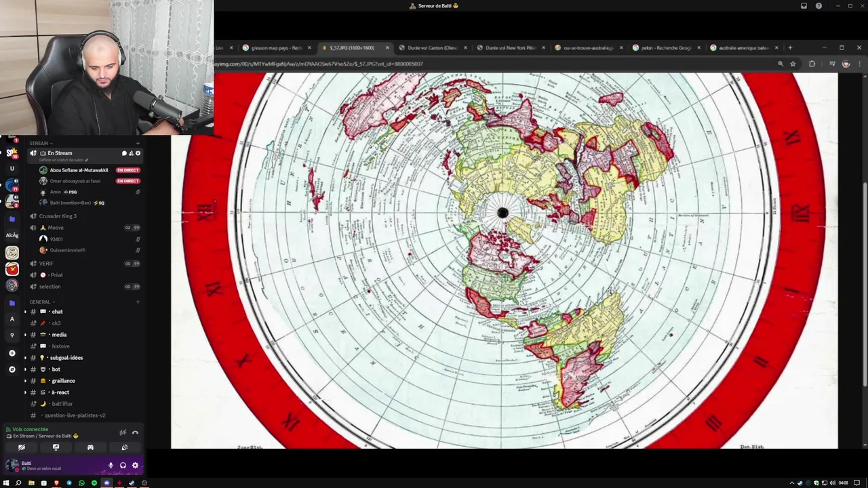Viewport: 868px width, 488px height.
Task: Join the VERIF voice channel
Action: point(85,264)
